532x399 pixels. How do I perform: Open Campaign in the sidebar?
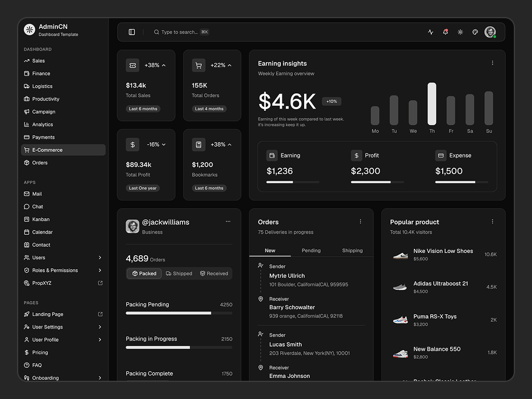(x=63, y=111)
